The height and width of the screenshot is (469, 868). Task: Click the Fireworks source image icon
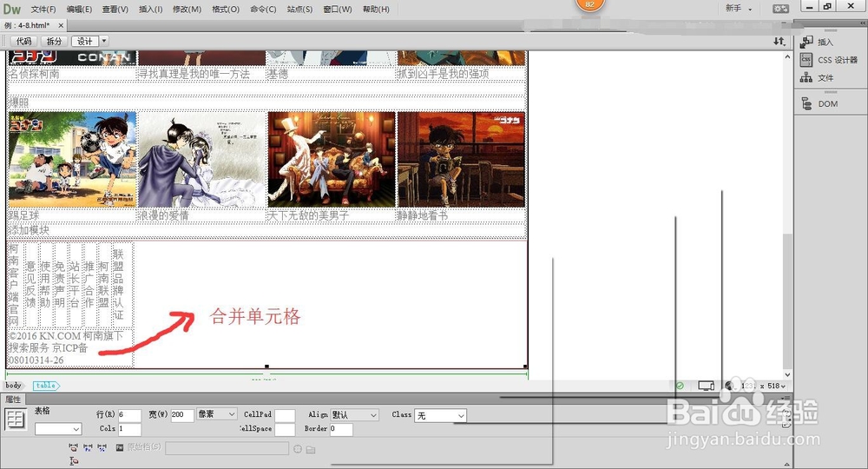click(120, 447)
